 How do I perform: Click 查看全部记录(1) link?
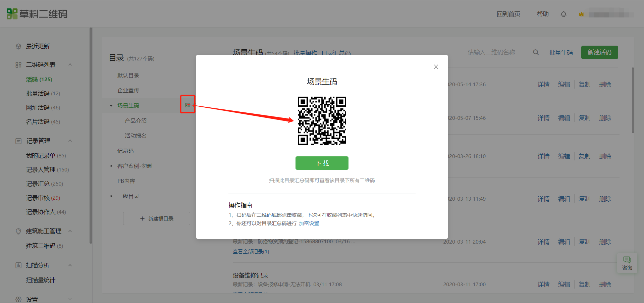coord(251,252)
